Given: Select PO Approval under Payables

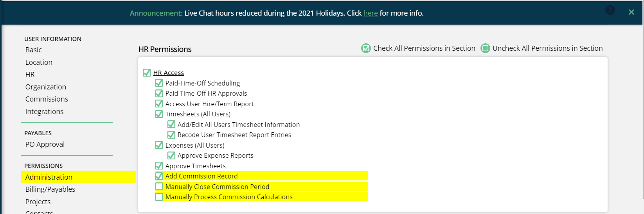Looking at the screenshot, I should point(45,144).
